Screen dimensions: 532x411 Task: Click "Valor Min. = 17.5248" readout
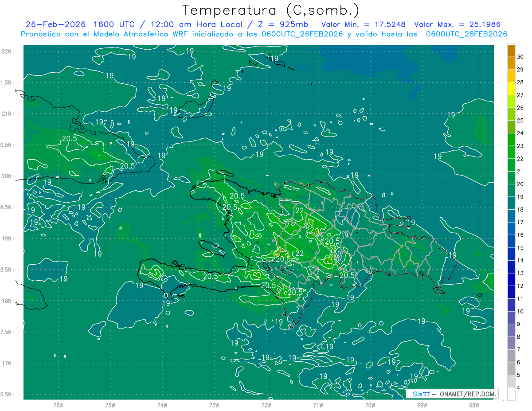[364, 24]
